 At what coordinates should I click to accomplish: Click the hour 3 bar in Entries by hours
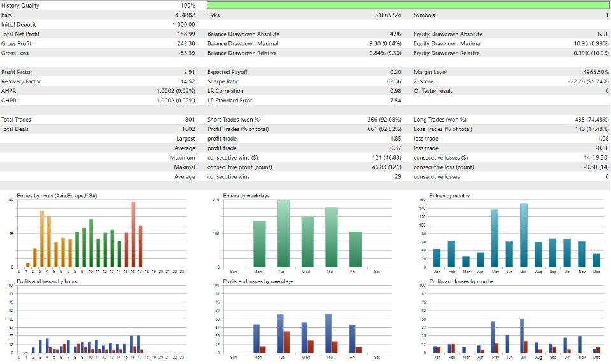[42, 239]
